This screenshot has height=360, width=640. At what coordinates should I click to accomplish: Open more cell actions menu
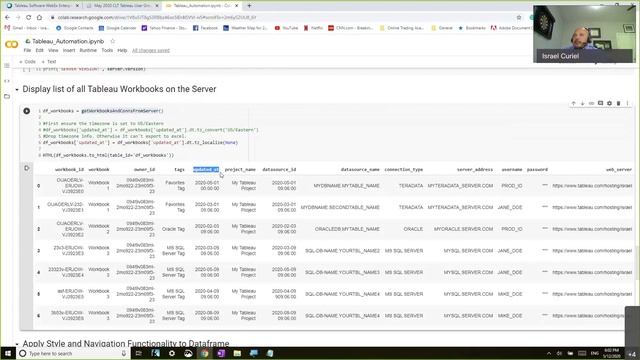(x=627, y=103)
